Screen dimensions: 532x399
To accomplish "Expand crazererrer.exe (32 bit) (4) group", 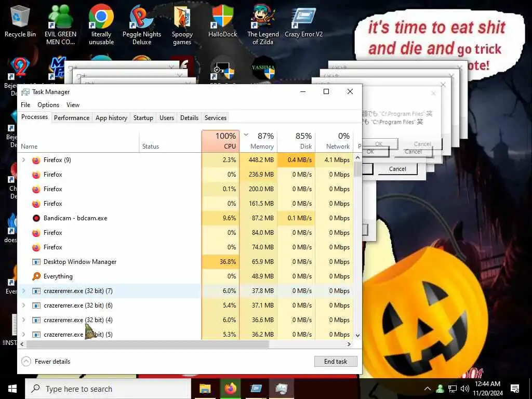I will [23, 320].
